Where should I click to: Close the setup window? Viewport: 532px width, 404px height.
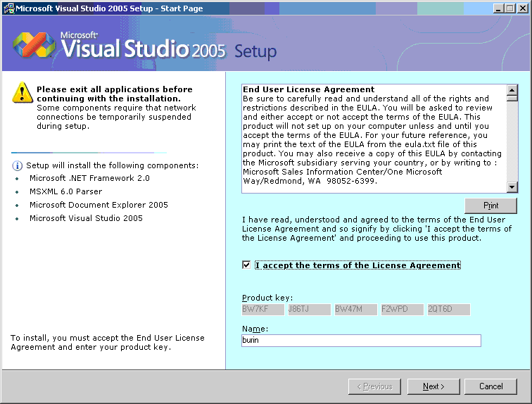522,8
